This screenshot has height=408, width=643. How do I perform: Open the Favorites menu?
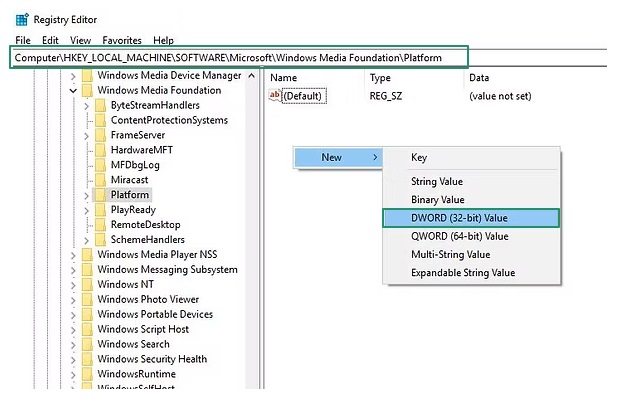click(122, 40)
